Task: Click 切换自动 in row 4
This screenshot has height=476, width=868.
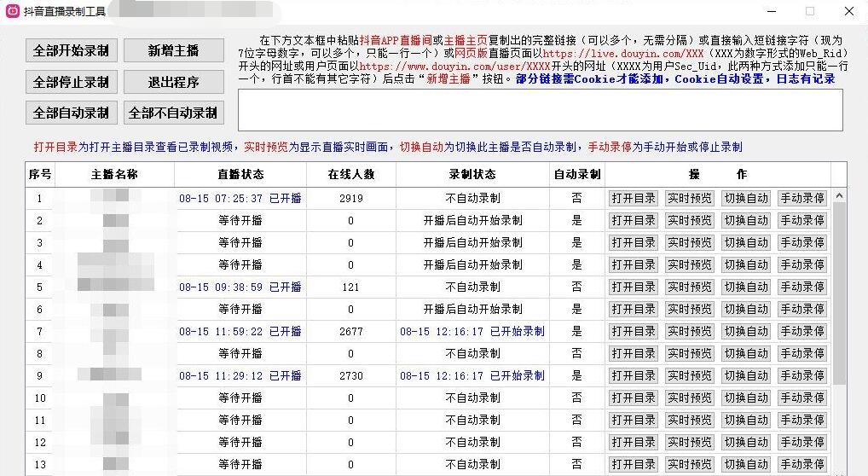Action: point(746,265)
